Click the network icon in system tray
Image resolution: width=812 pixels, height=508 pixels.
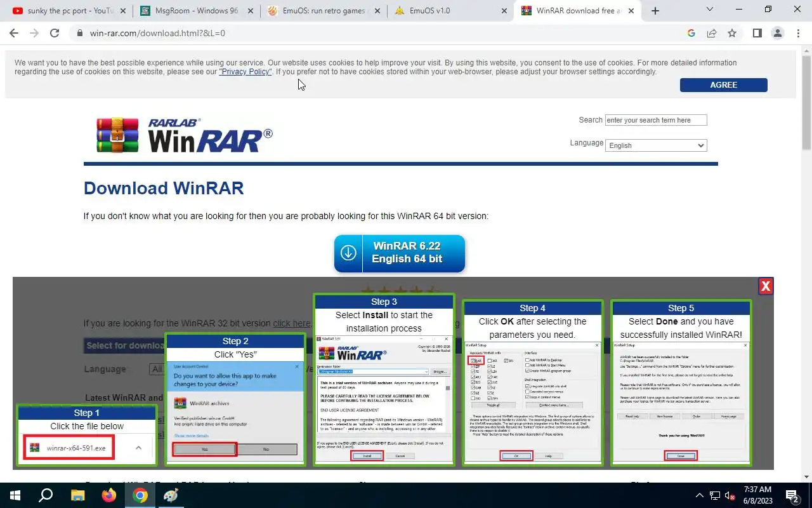click(714, 495)
